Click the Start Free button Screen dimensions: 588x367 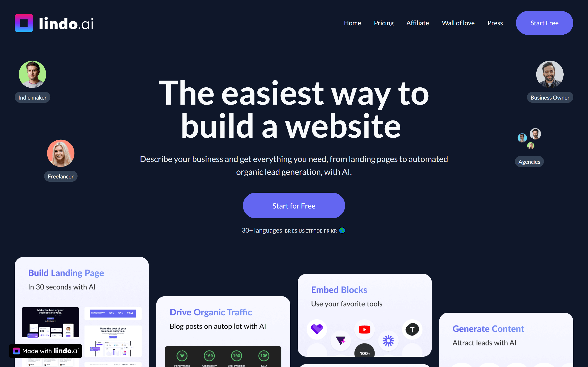(545, 23)
